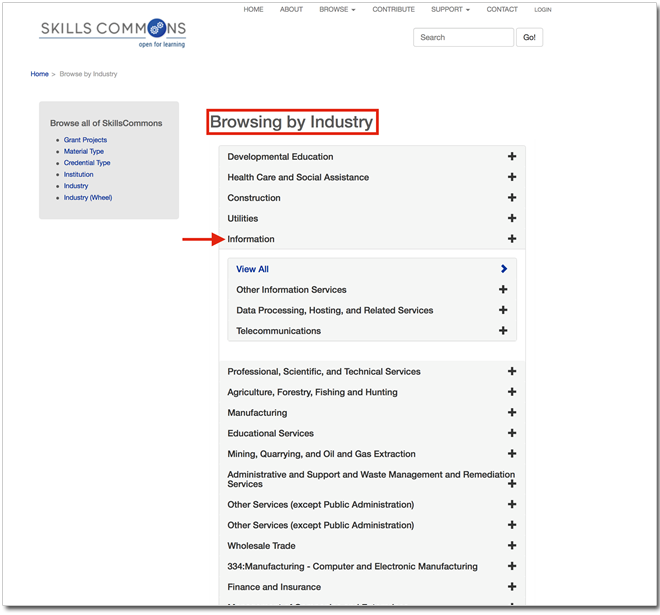Open the BROWSE dropdown menu
This screenshot has height=615, width=660.
[337, 9]
